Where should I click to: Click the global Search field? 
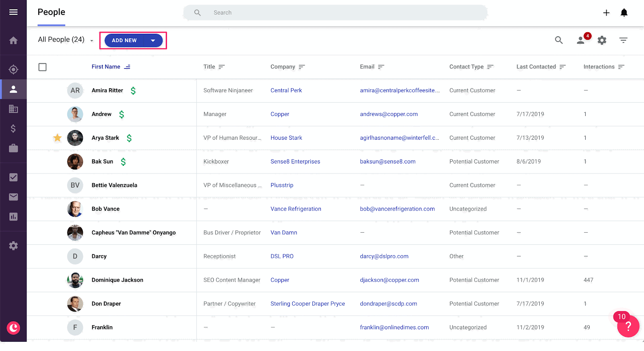[x=335, y=13]
